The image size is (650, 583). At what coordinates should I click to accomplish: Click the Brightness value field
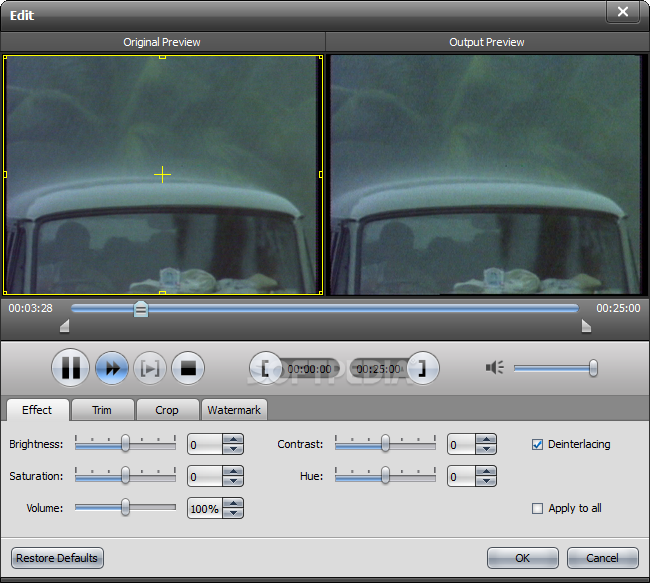coord(205,445)
